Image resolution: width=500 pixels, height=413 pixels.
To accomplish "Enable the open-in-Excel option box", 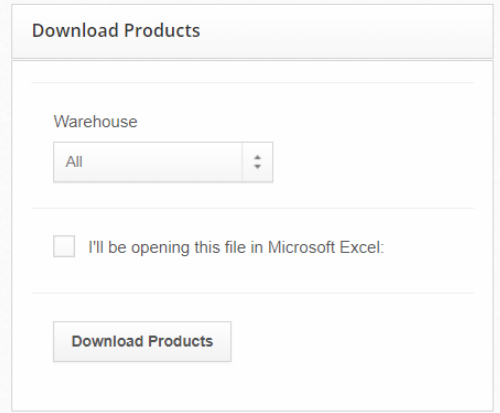I will 64,246.
